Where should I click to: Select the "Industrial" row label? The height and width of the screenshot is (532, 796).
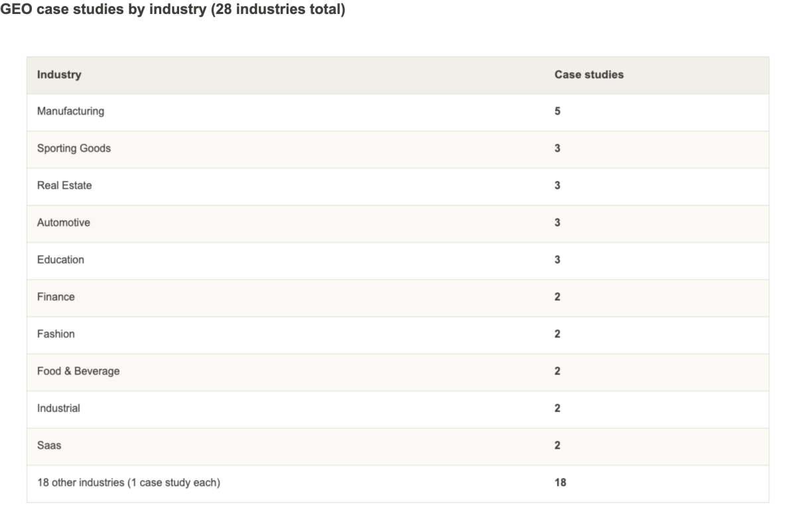point(58,409)
